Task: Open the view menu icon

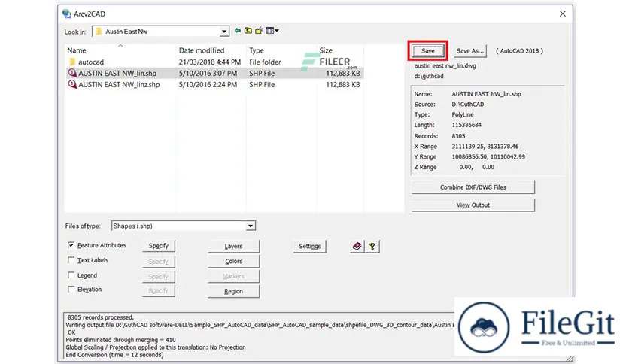Action: tap(272, 31)
